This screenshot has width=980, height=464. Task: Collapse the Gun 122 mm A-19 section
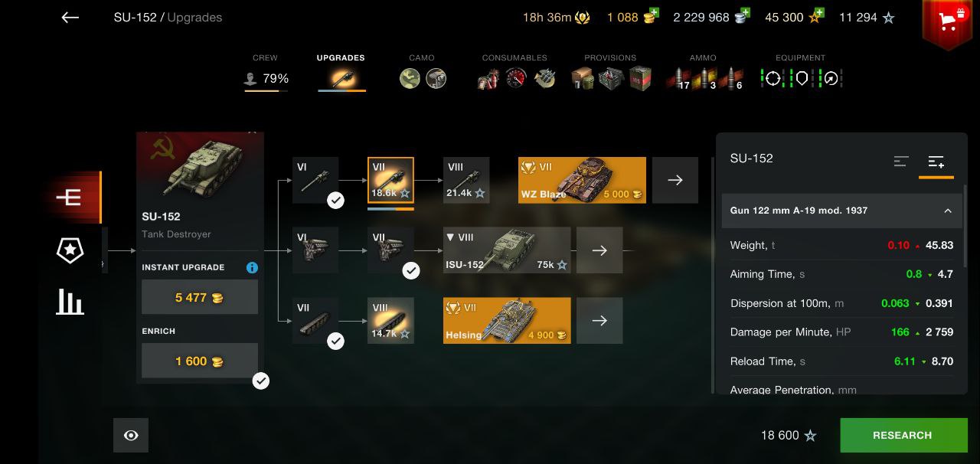842,211
